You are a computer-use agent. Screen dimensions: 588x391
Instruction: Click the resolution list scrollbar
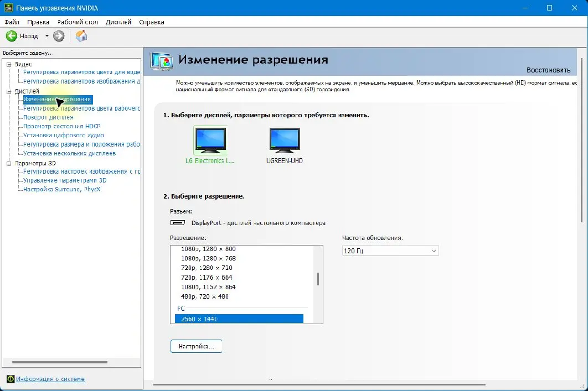tap(318, 279)
